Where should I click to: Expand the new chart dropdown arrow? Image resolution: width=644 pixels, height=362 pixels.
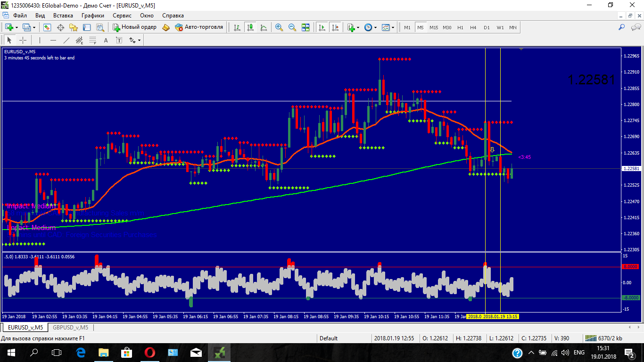pyautogui.click(x=17, y=27)
